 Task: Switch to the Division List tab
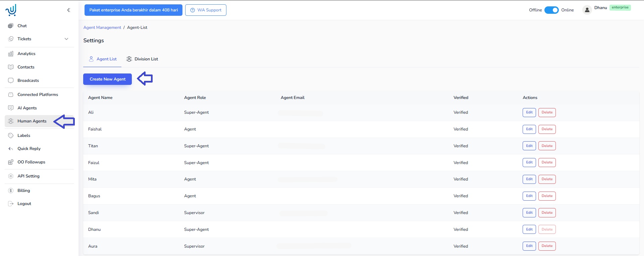[142, 59]
